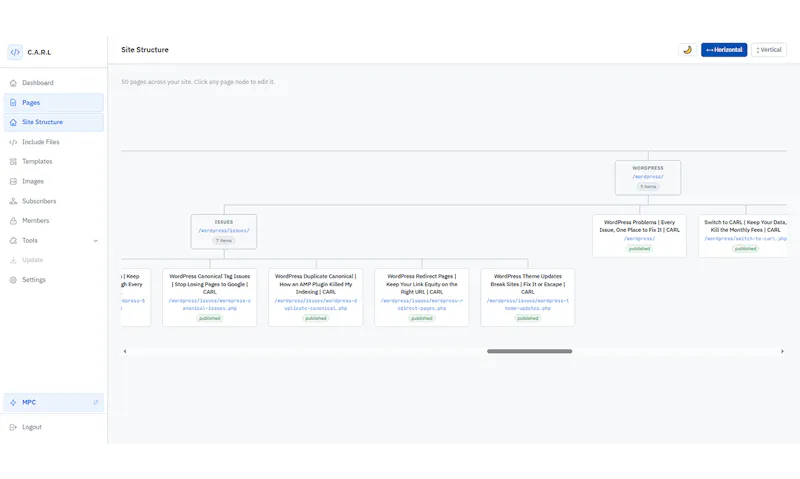
Task: Click the Templates layout icon
Action: (x=13, y=162)
